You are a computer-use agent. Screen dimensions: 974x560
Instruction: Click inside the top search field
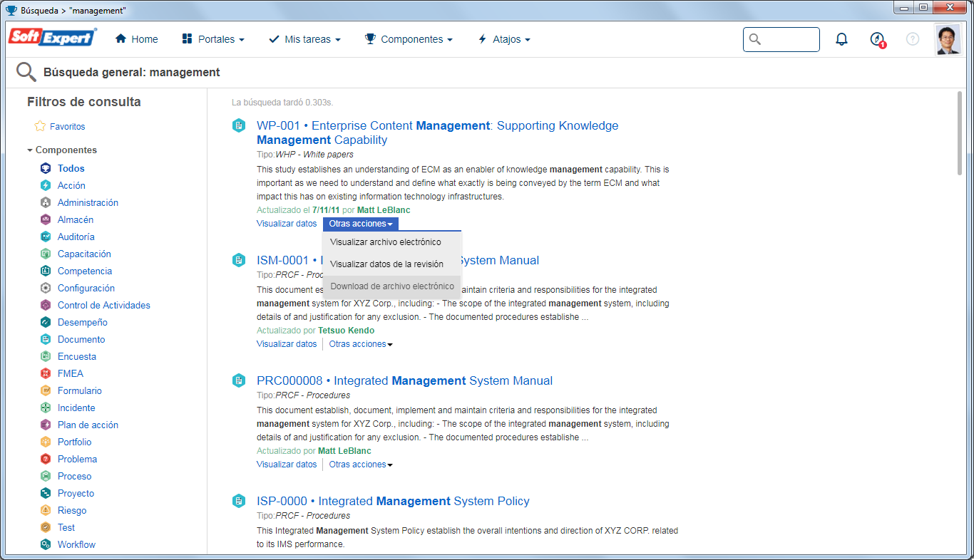[x=781, y=39]
